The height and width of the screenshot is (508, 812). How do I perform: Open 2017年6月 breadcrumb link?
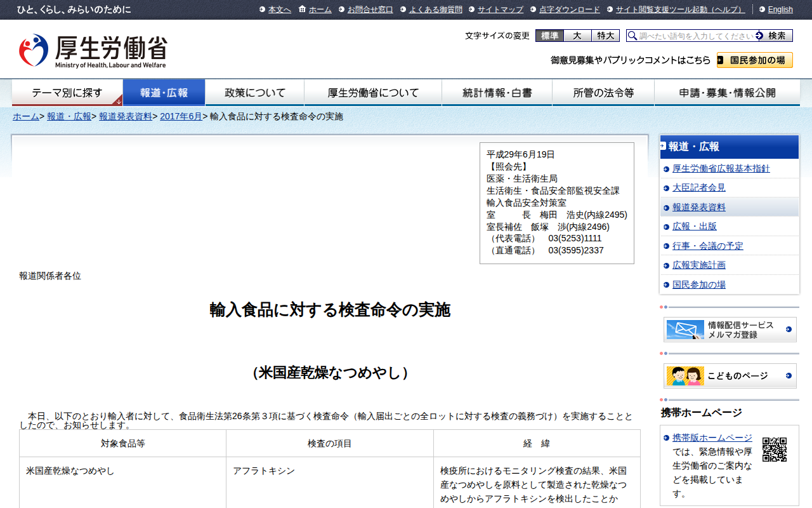click(181, 116)
